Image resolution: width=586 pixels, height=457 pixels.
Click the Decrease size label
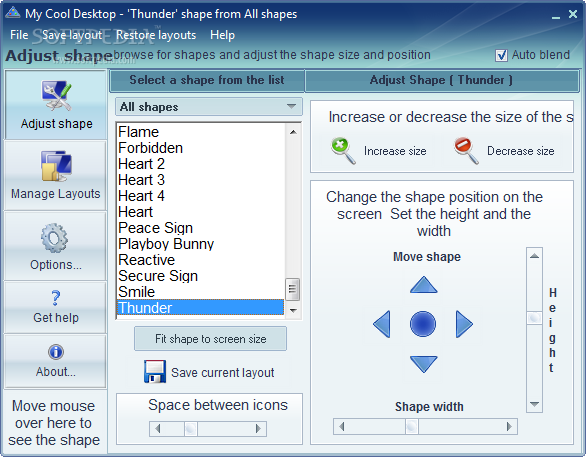[x=521, y=151]
